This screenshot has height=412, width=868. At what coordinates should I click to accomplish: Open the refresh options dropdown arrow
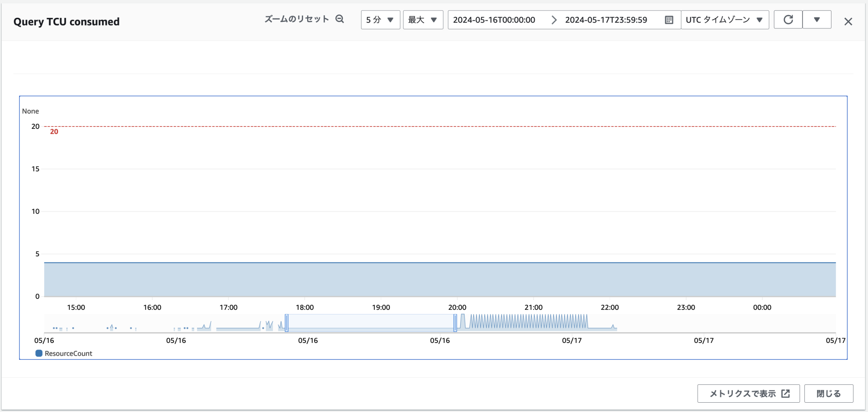click(817, 20)
